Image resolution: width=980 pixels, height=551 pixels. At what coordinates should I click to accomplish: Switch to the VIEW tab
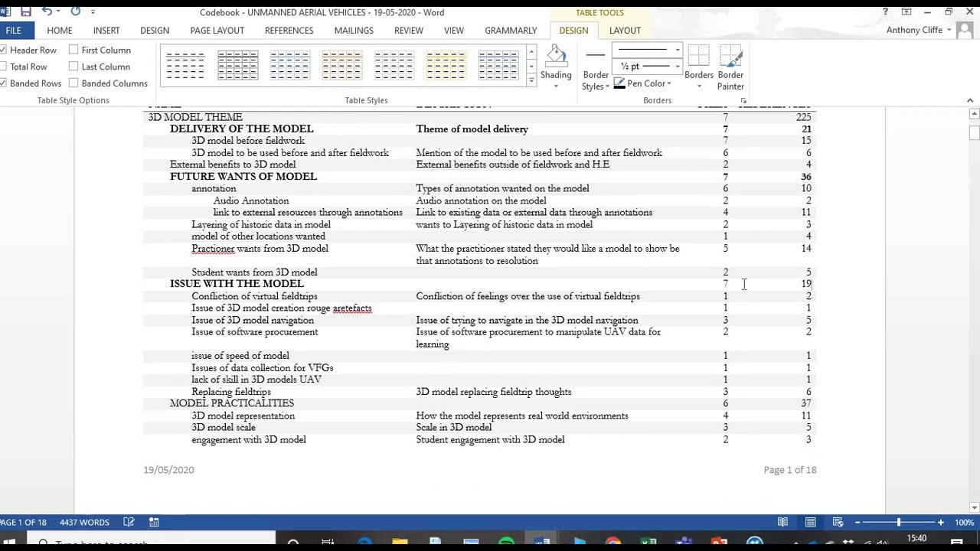[454, 31]
